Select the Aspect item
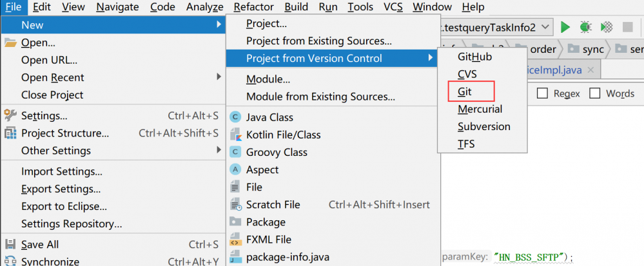The width and height of the screenshot is (644, 266). (262, 169)
